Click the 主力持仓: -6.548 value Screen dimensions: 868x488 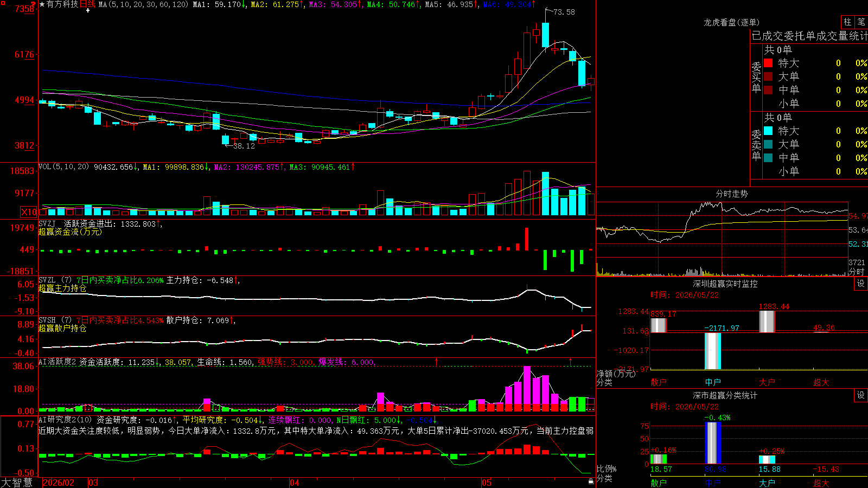[200, 280]
